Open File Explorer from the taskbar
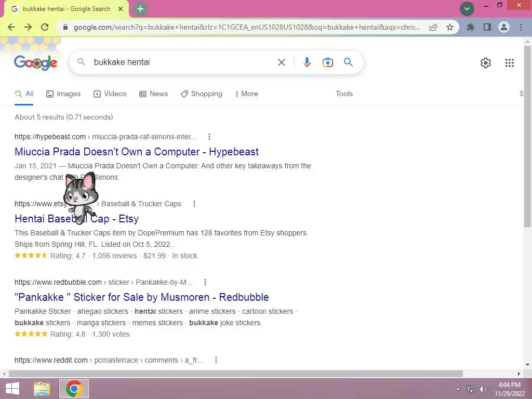The width and height of the screenshot is (532, 399). click(42, 389)
